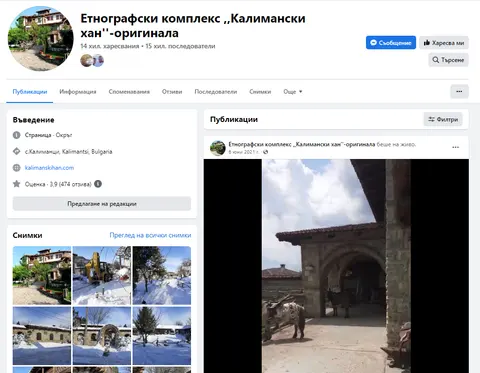
Task: Click the rating 3,9 (474 отзива) text
Action: point(58,184)
